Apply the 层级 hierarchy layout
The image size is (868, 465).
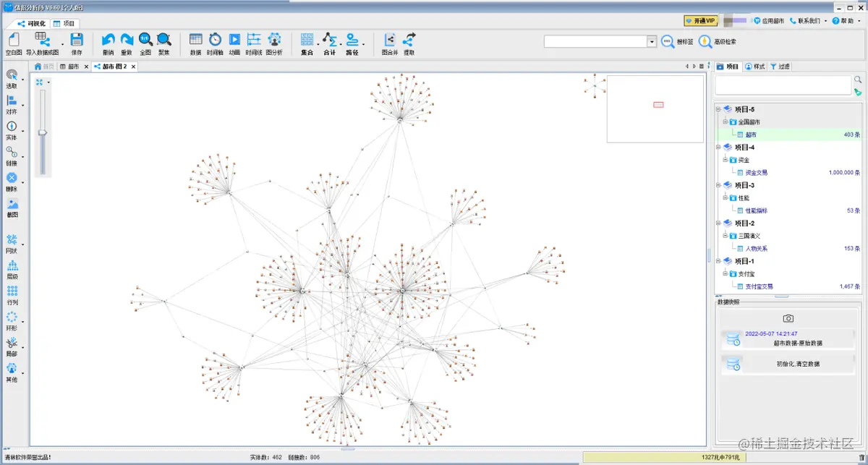click(12, 270)
